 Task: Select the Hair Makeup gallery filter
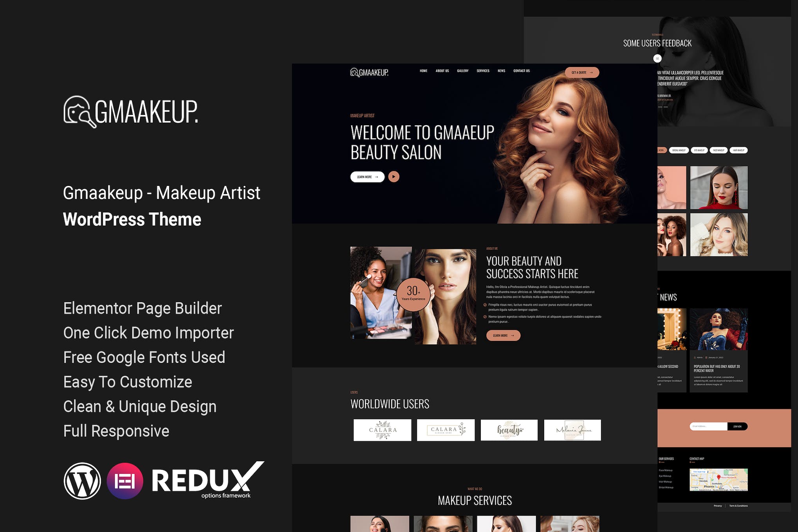click(738, 150)
